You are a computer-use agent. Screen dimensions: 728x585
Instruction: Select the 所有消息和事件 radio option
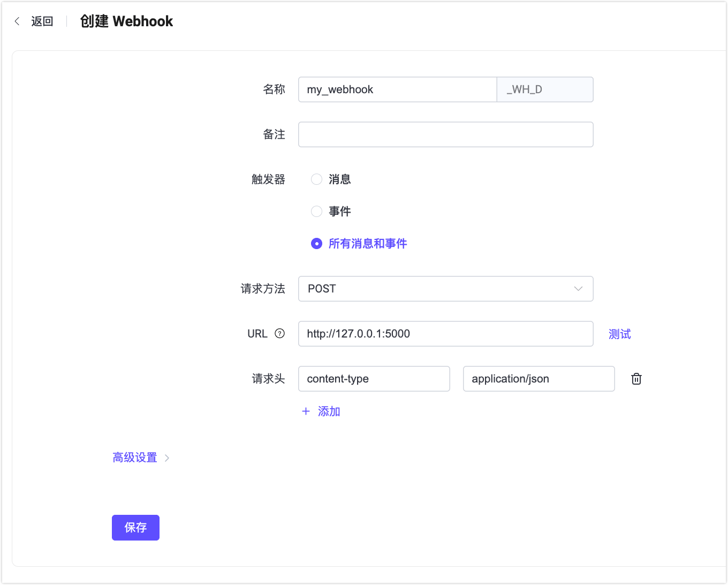(x=316, y=243)
